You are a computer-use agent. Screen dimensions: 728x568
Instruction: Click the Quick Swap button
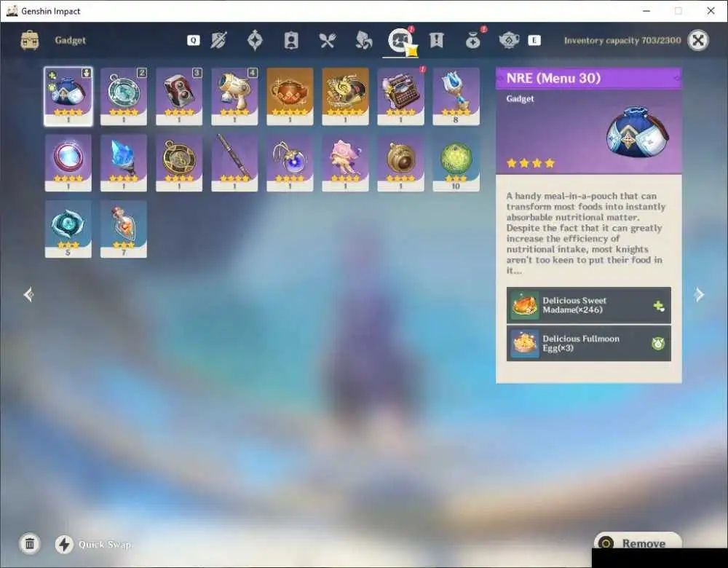(x=94, y=544)
